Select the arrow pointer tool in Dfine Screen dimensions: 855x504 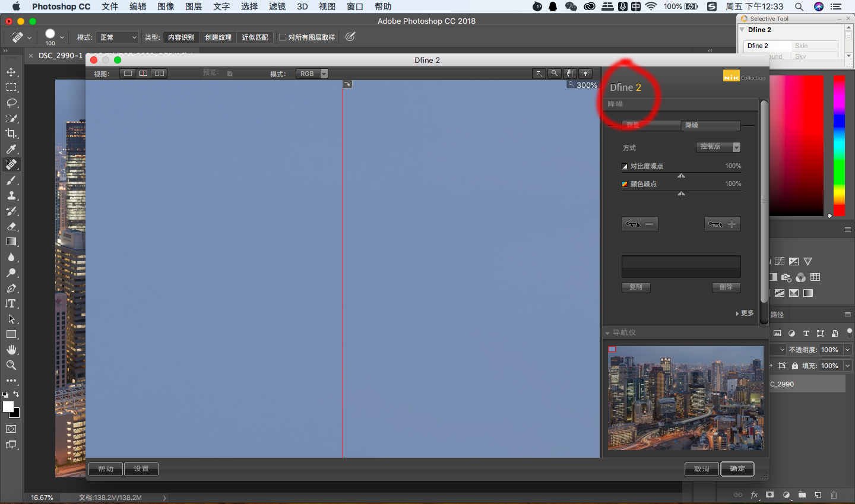(539, 74)
